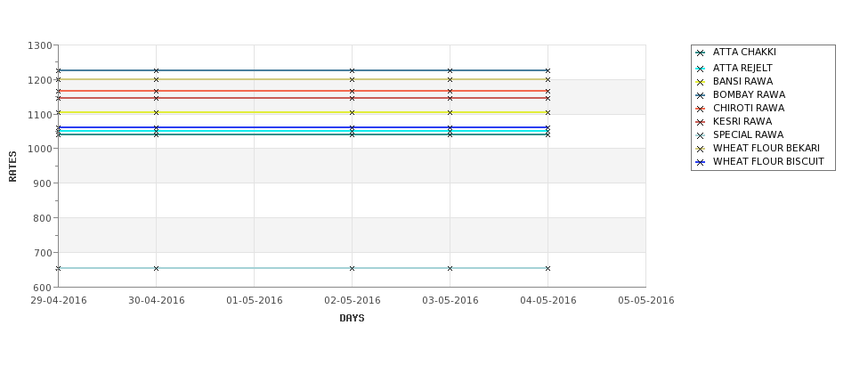Click the DAYS axis title
Viewport: 868px width, 382px height.
click(x=352, y=319)
